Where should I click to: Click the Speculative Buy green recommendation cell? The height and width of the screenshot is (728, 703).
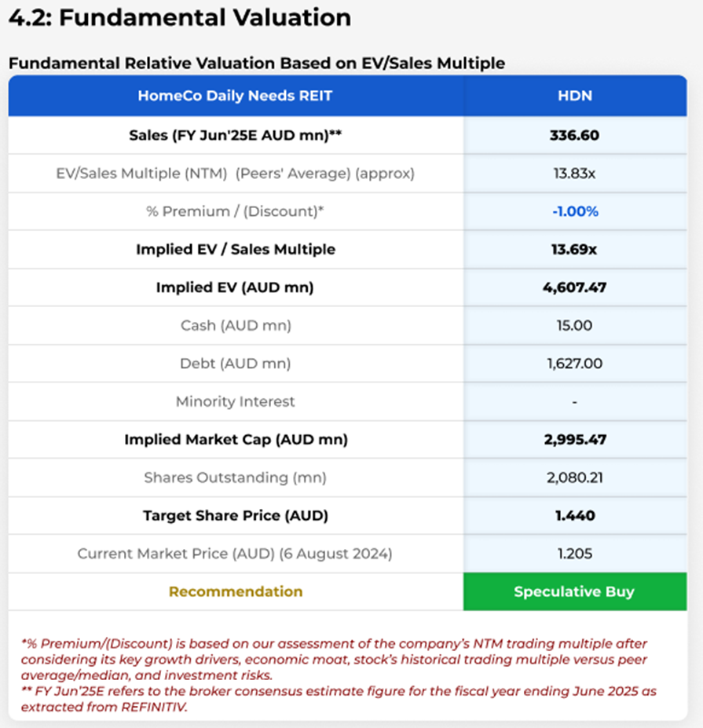574,592
